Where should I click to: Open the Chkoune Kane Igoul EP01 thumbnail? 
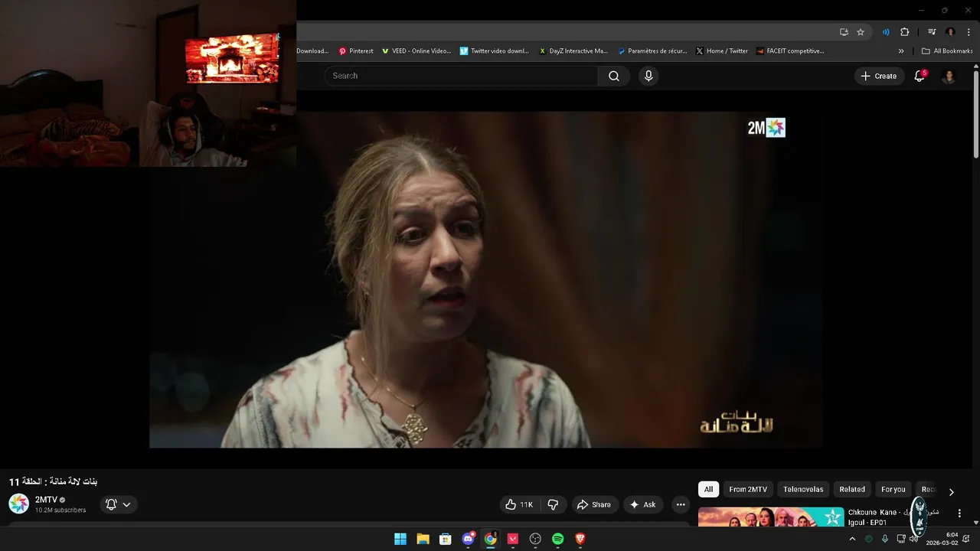point(771,517)
